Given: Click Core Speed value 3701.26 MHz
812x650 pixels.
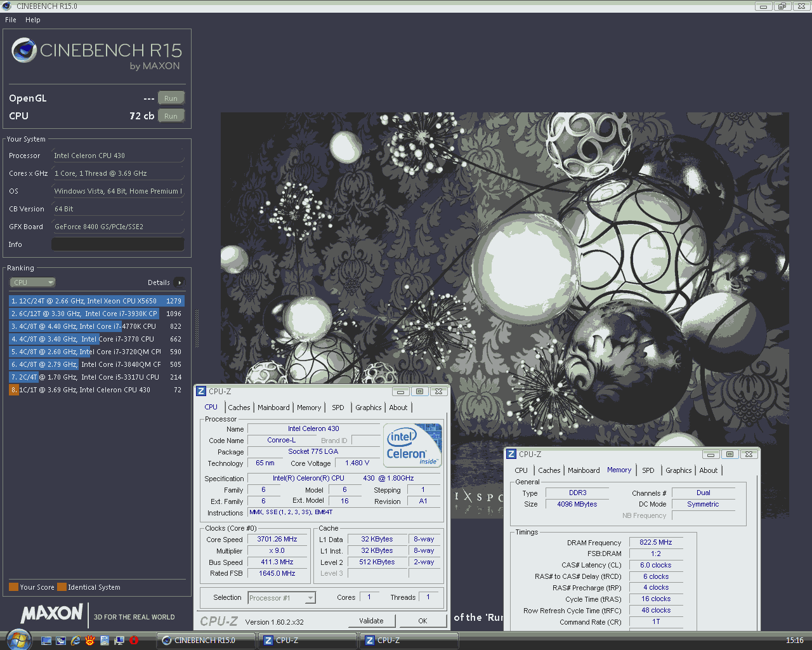Looking at the screenshot, I should tap(277, 539).
